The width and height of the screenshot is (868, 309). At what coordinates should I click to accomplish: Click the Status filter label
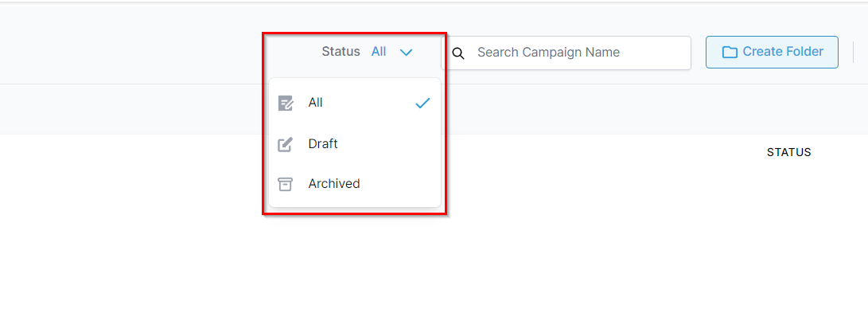341,52
